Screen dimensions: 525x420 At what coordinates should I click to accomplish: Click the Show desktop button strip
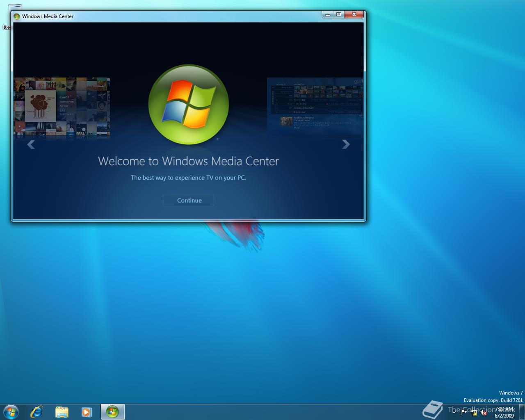coord(522,412)
